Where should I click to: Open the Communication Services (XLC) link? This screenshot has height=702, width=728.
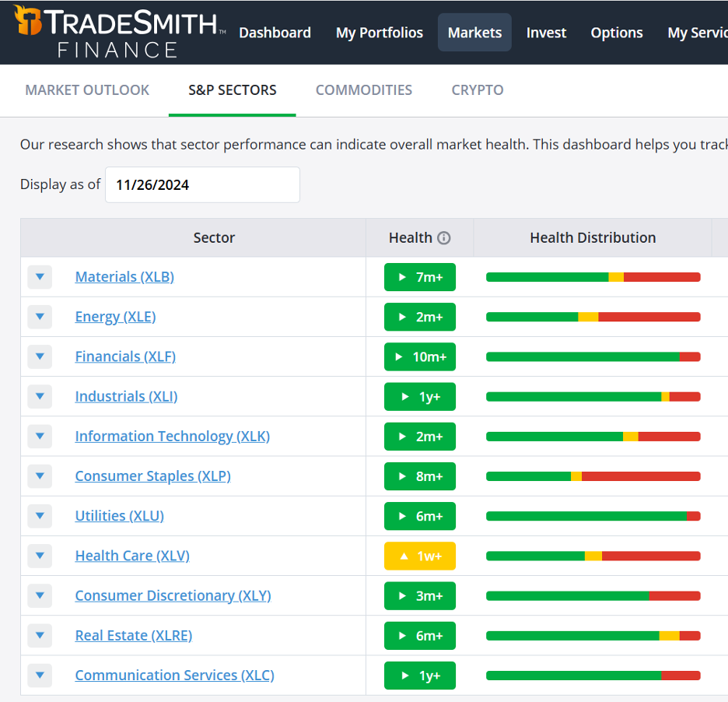pos(174,676)
